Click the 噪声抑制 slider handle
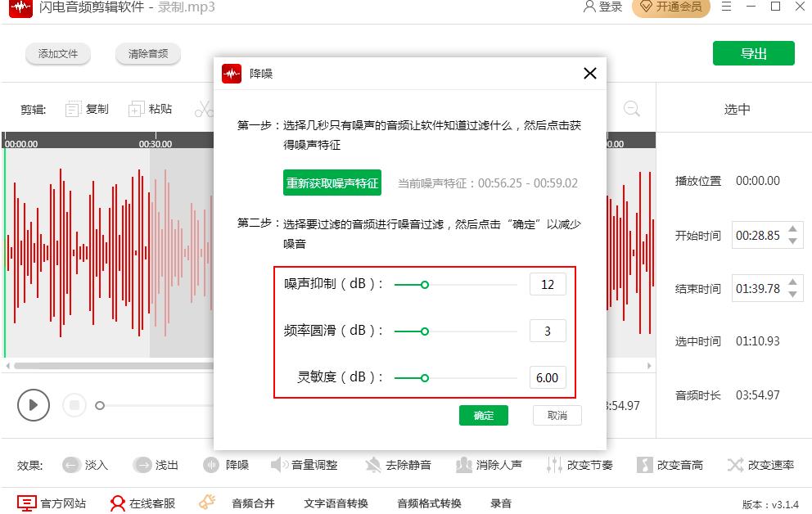Screen dimensions: 812x514 (x=425, y=285)
